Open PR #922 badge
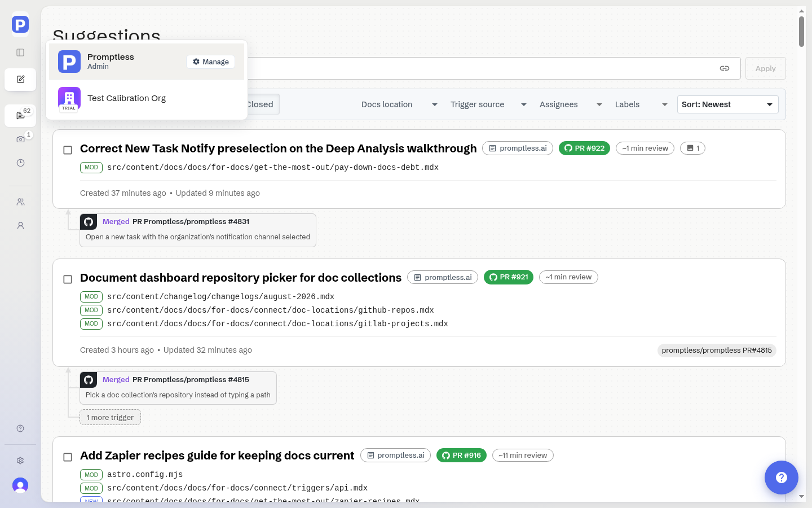Image resolution: width=812 pixels, height=508 pixels. click(x=584, y=148)
